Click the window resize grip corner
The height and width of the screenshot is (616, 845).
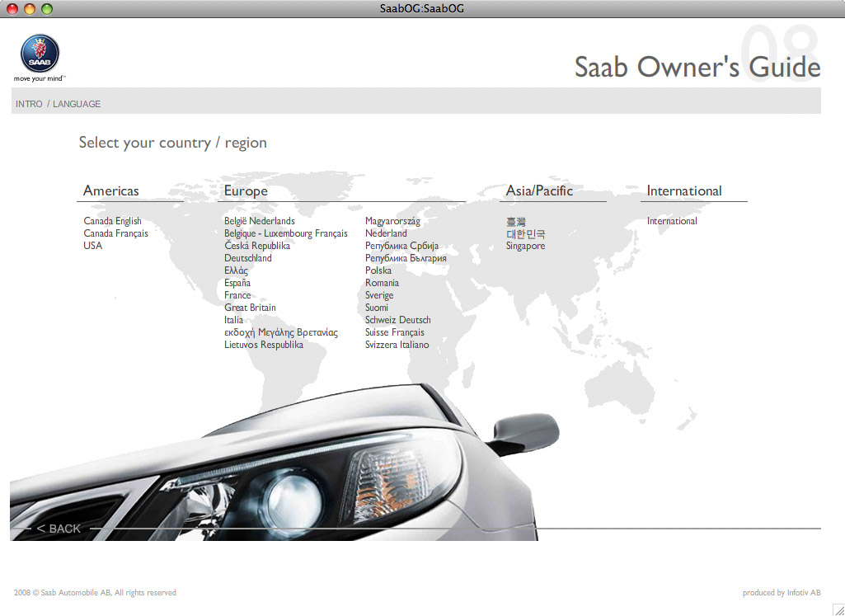(838, 609)
